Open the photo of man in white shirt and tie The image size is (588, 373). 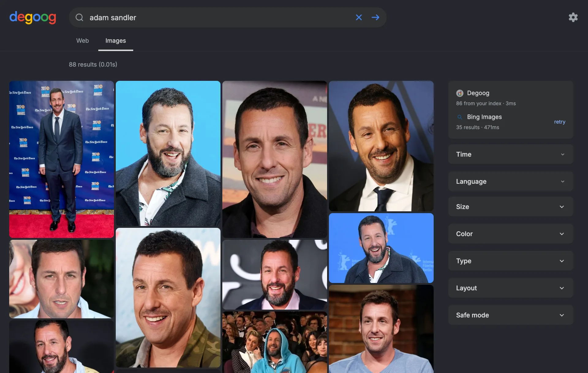[381, 146]
